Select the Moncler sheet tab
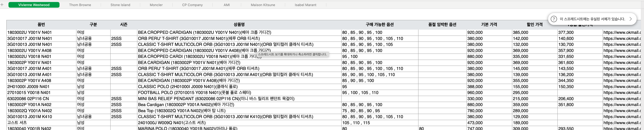Viewport: 644px width, 130px height. (x=156, y=5)
